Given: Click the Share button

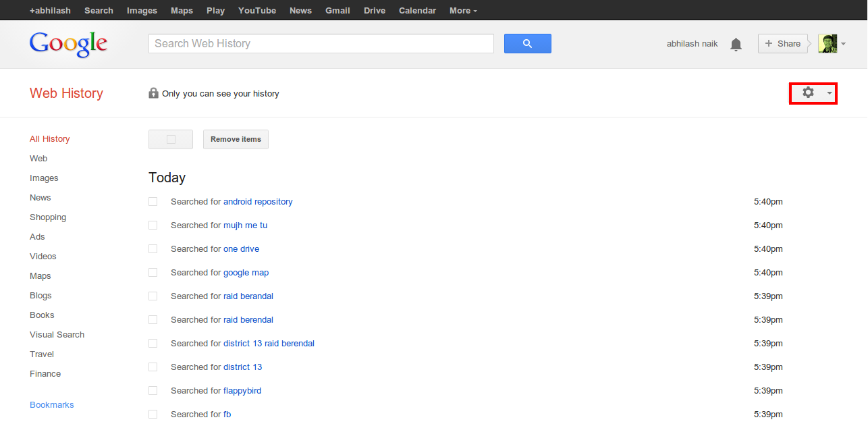Looking at the screenshot, I should pos(783,43).
